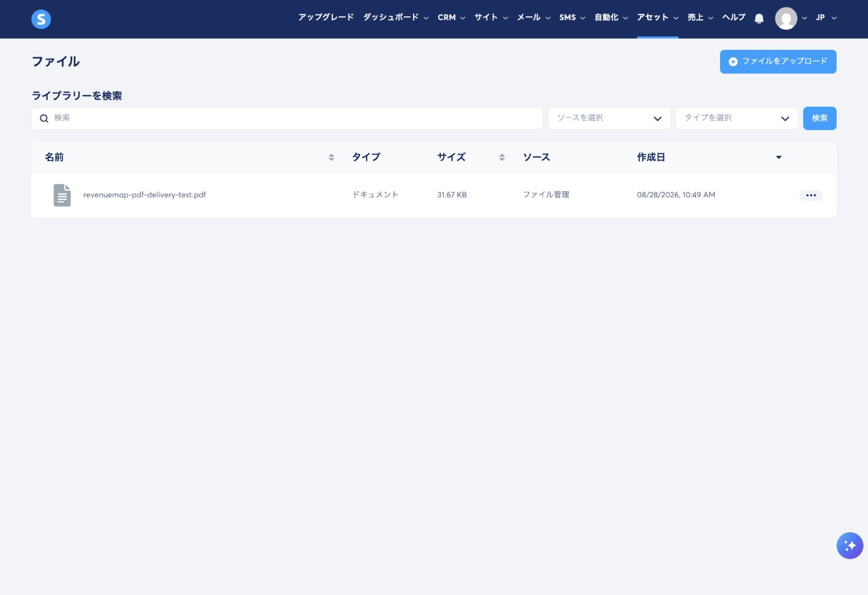Sort files by 名前 column arrows

331,158
